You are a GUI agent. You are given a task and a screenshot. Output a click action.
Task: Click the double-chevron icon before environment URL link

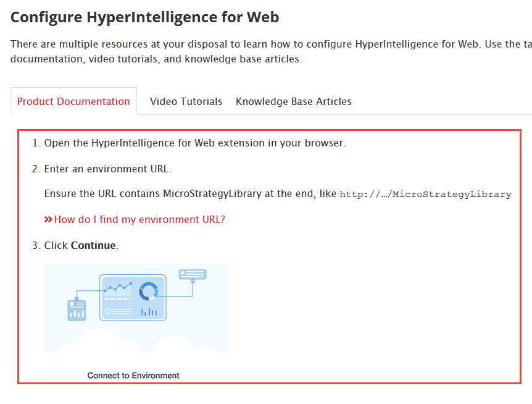click(48, 220)
